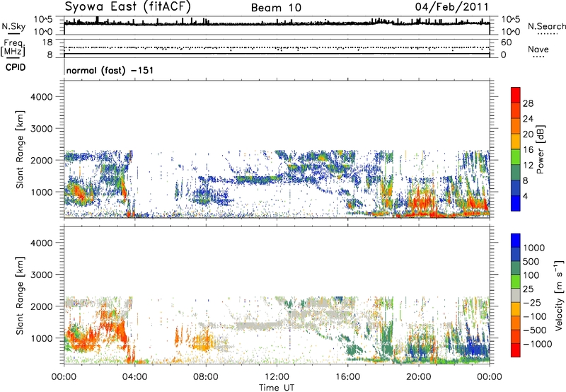Click the '1000' tick on Velocity panel

(42, 338)
